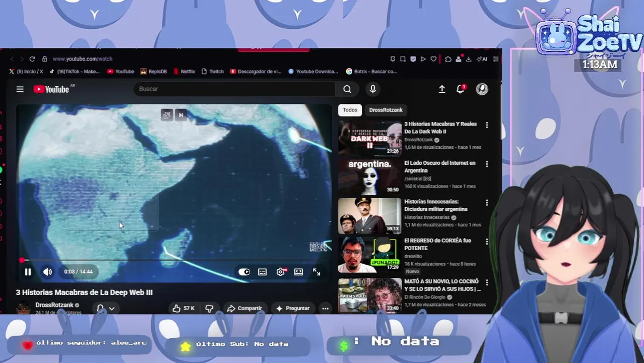Open the browser main menu (three lines)
644x363 pixels.
[496, 59]
